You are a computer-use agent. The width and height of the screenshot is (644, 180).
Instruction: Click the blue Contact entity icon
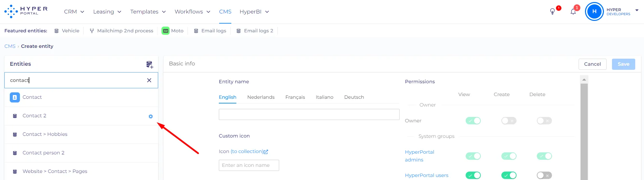[x=15, y=97]
